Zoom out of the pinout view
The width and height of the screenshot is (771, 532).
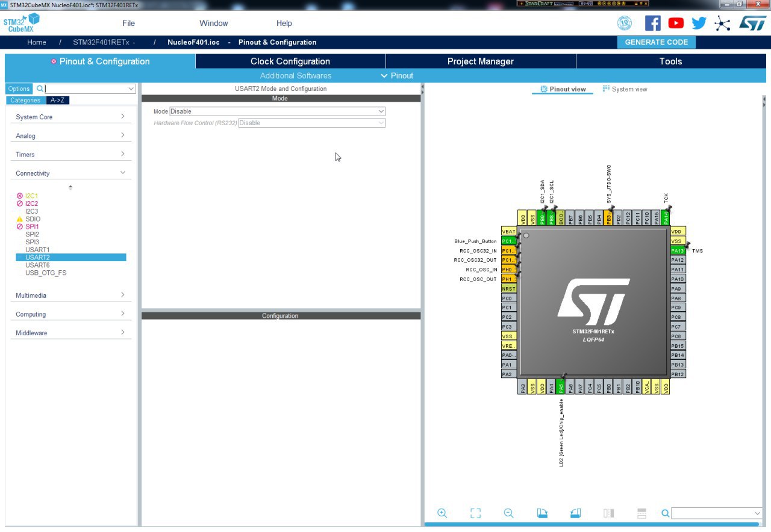(x=508, y=513)
